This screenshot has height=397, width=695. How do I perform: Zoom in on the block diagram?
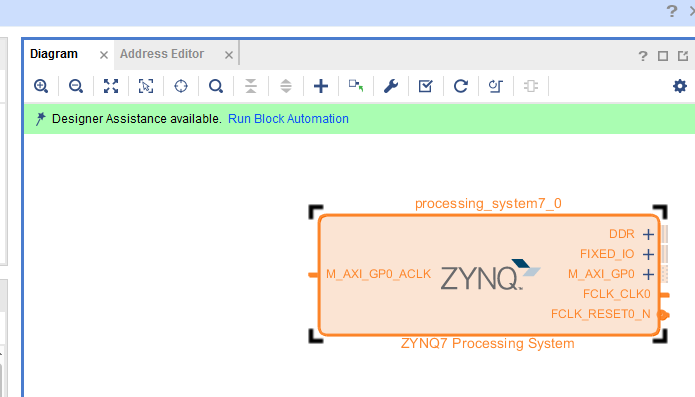click(41, 86)
